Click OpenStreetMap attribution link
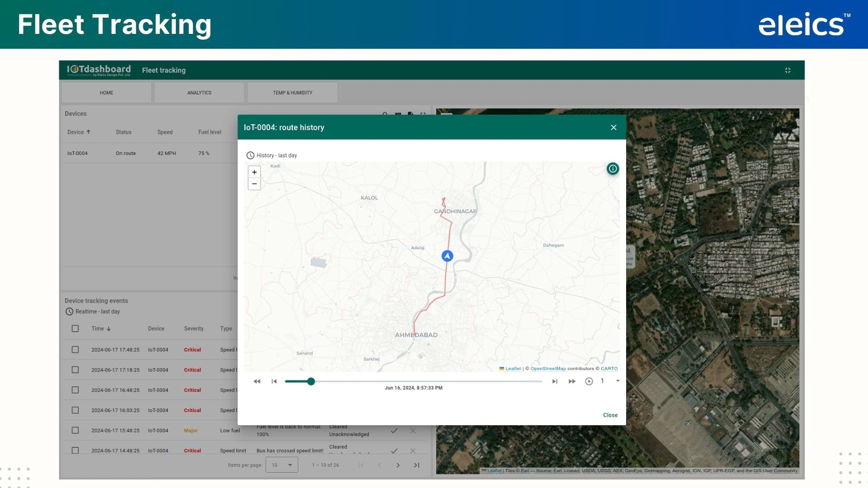The height and width of the screenshot is (488, 868). coord(547,368)
